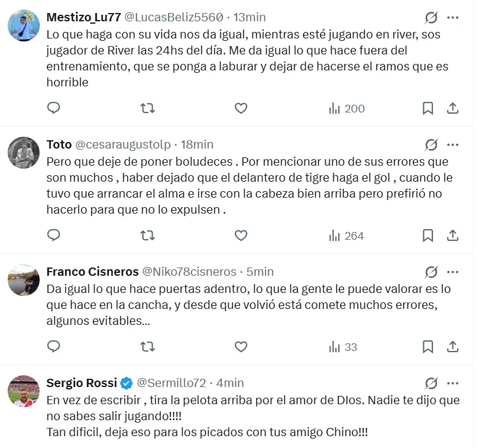
Task: Reply to Mestizo_Lu77's tweet
Action: coord(54,108)
